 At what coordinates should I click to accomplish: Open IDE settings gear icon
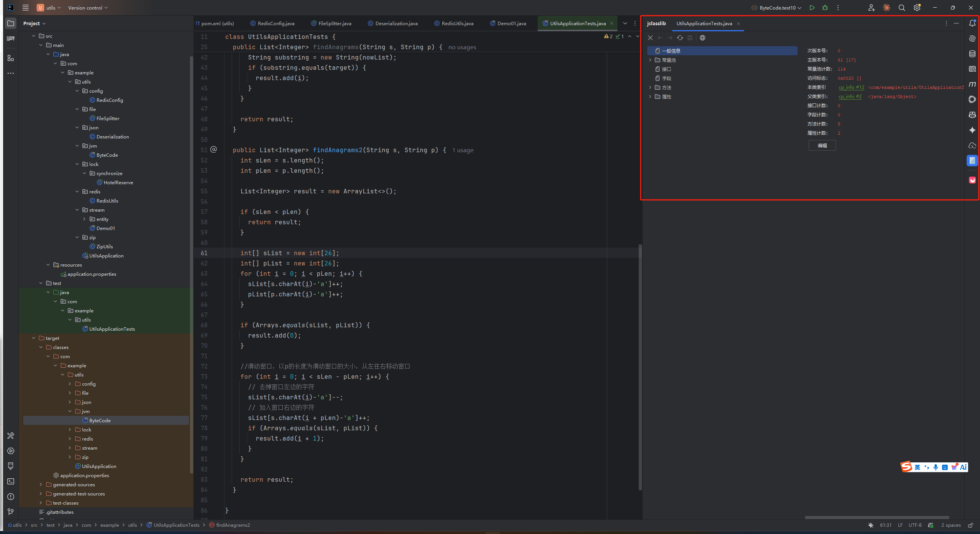(917, 8)
